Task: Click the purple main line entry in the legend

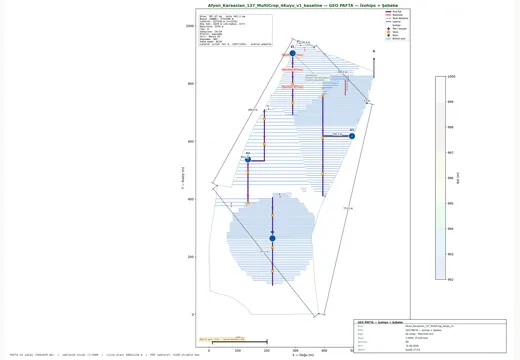Action: pos(389,12)
